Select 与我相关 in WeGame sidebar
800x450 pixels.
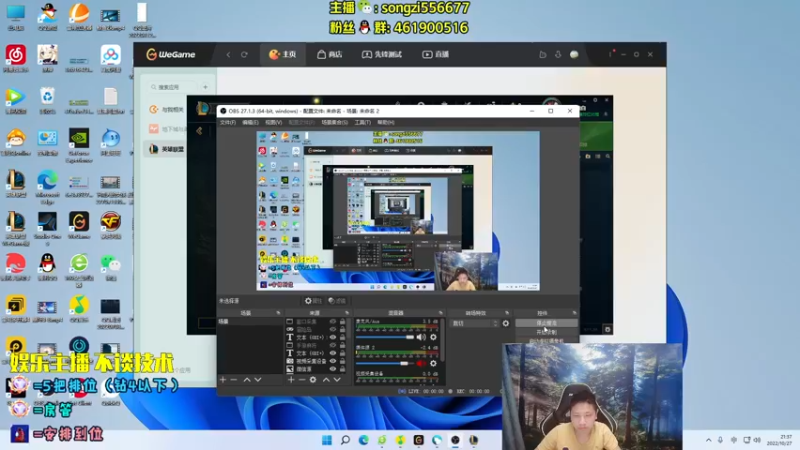(167, 110)
